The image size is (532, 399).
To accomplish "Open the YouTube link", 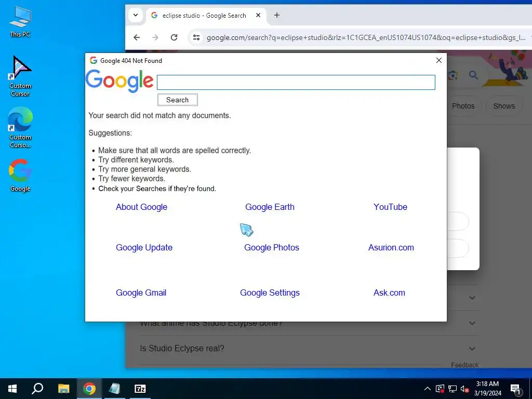I will tap(390, 207).
